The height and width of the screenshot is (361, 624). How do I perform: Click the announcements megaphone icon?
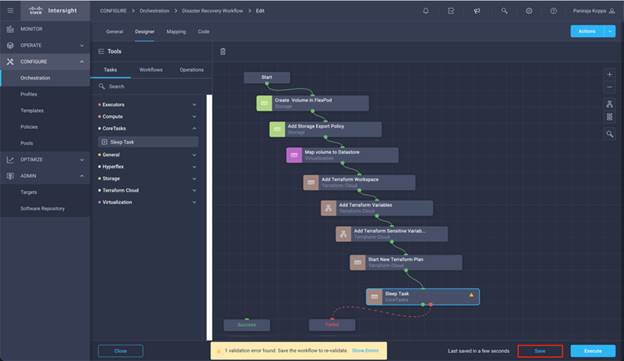click(x=477, y=11)
